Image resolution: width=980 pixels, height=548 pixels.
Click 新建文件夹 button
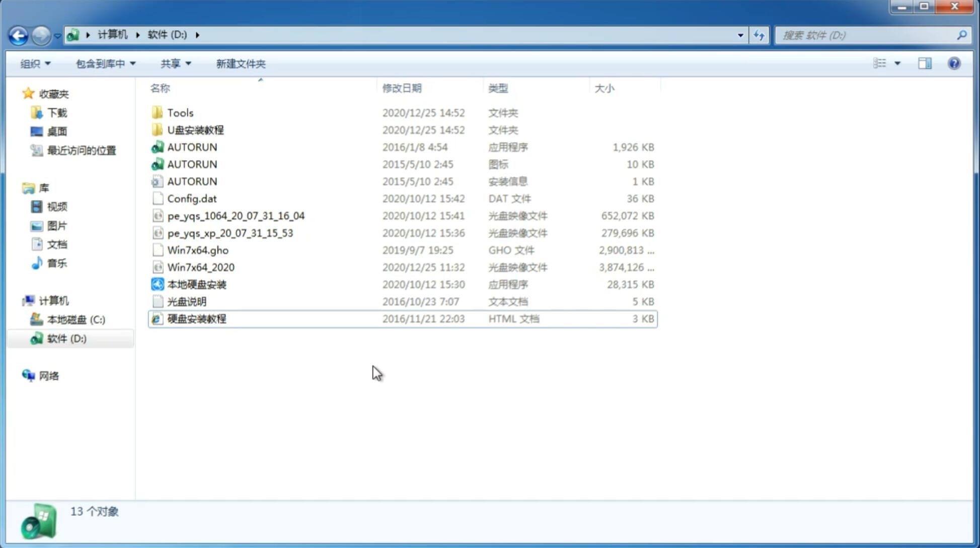(x=241, y=63)
